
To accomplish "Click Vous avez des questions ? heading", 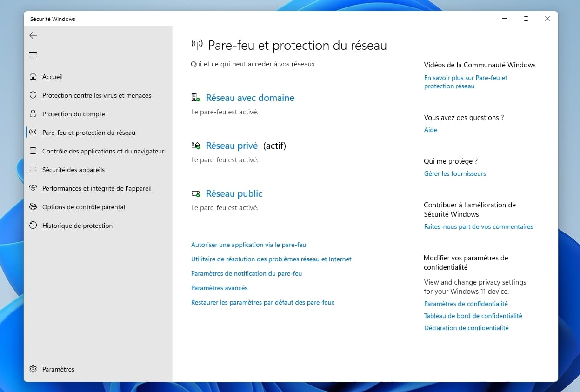I will point(464,118).
